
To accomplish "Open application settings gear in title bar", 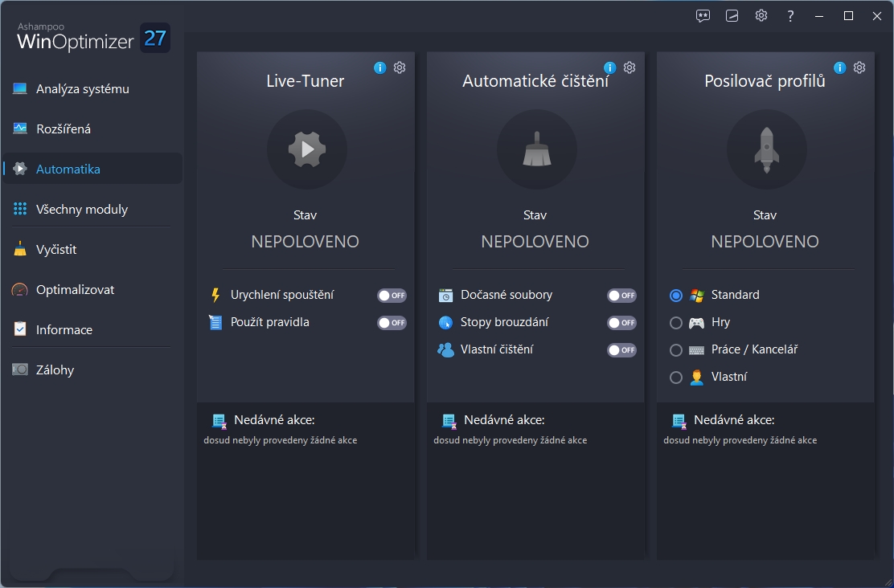I will 761,16.
